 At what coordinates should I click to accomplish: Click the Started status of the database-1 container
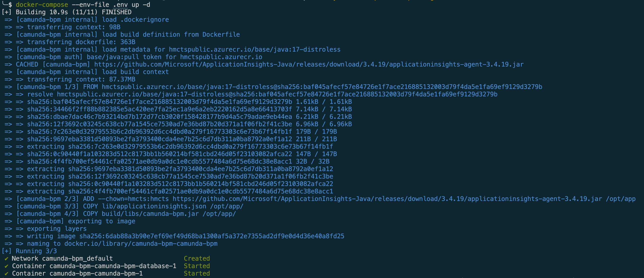click(x=197, y=266)
